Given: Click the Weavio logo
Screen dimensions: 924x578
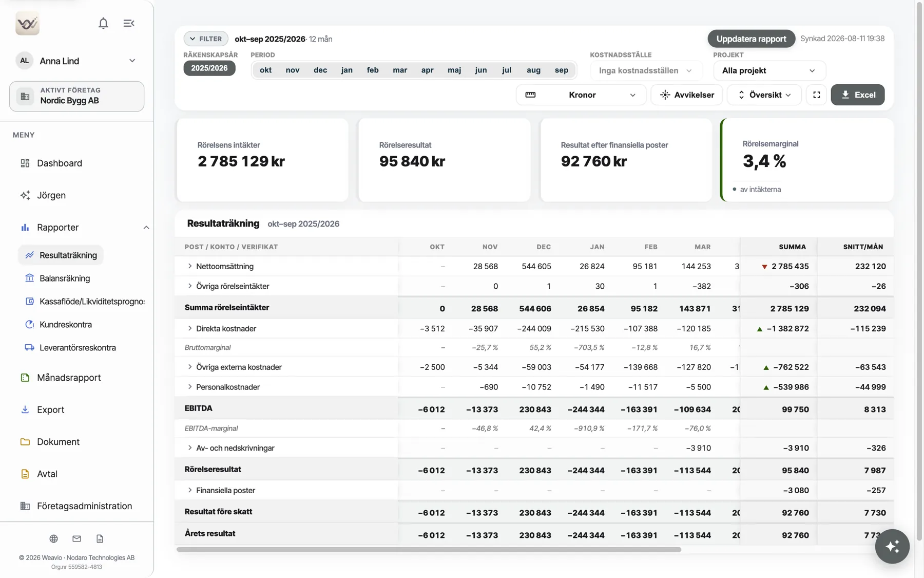Looking at the screenshot, I should coord(27,23).
